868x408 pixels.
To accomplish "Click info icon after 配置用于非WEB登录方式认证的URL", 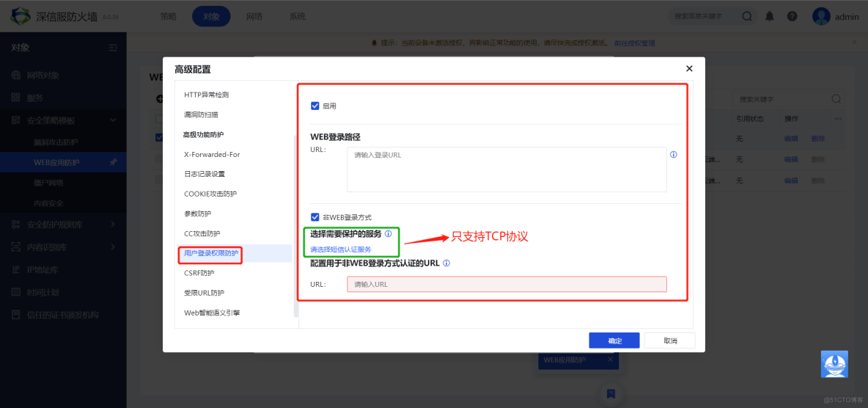I will pos(446,263).
